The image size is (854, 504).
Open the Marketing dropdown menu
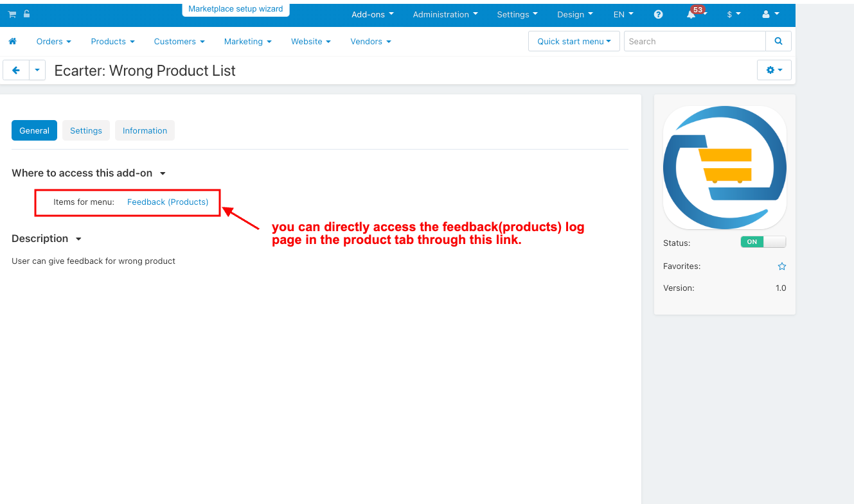[x=247, y=41]
